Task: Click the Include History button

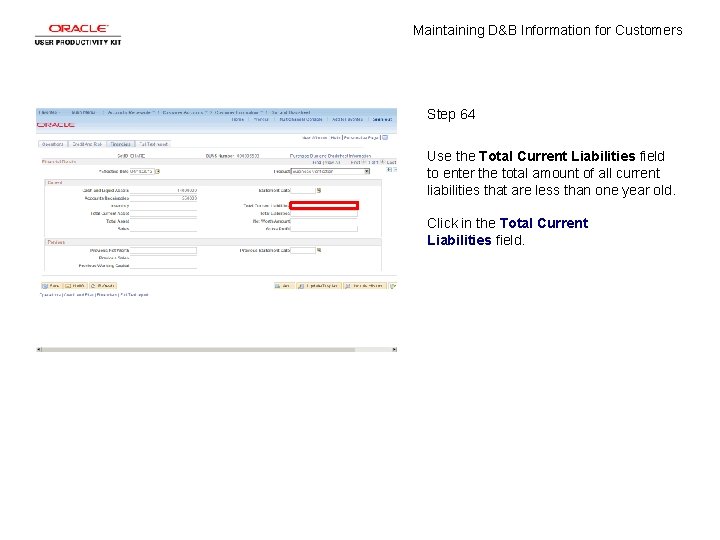Action: [x=366, y=286]
